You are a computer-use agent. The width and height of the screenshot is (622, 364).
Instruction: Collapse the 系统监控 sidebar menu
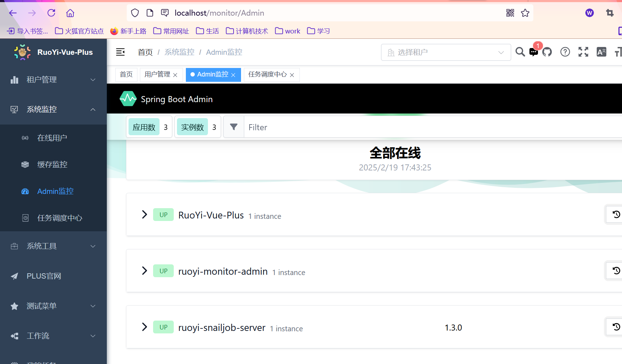[53, 110]
